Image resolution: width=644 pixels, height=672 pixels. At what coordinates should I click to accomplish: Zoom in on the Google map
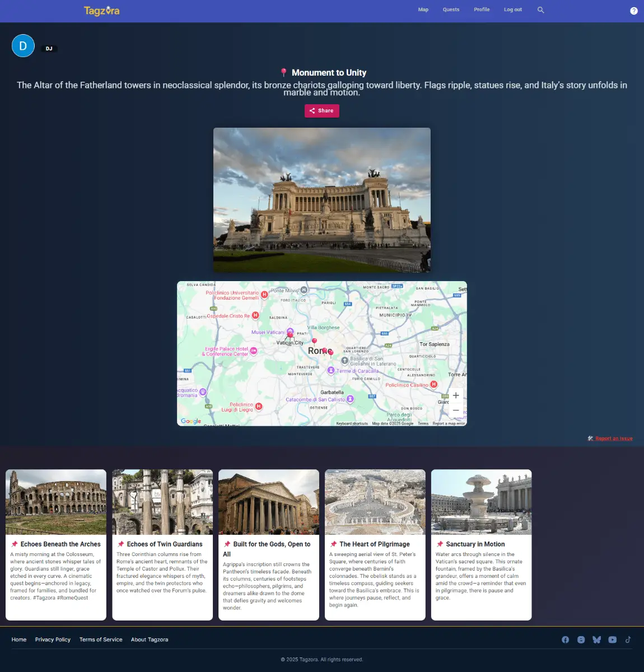(456, 395)
